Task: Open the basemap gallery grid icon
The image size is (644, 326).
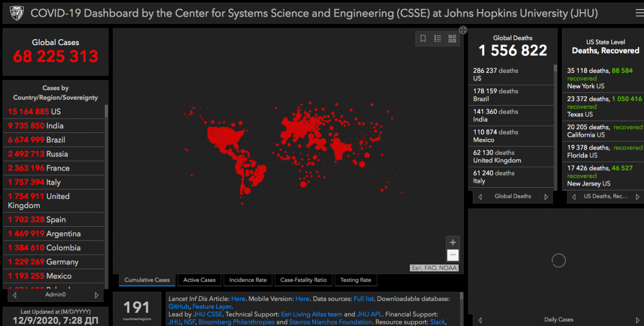Action: pos(452,39)
